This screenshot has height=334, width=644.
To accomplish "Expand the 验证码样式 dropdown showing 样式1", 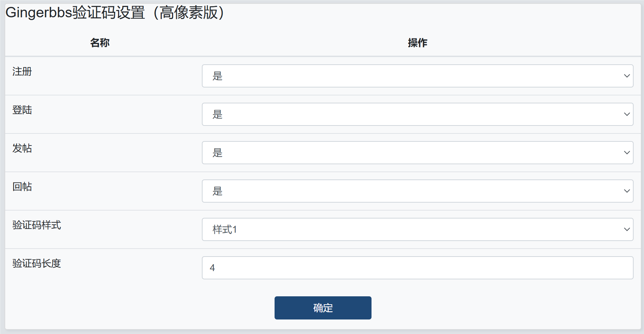I will coord(417,230).
